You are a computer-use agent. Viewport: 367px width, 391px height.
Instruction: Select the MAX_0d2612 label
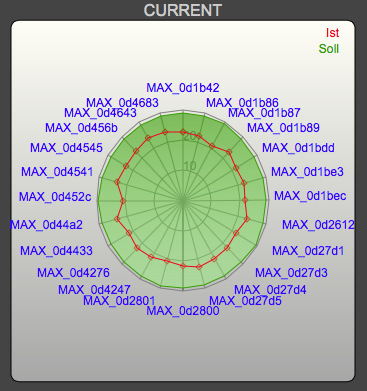(x=318, y=225)
